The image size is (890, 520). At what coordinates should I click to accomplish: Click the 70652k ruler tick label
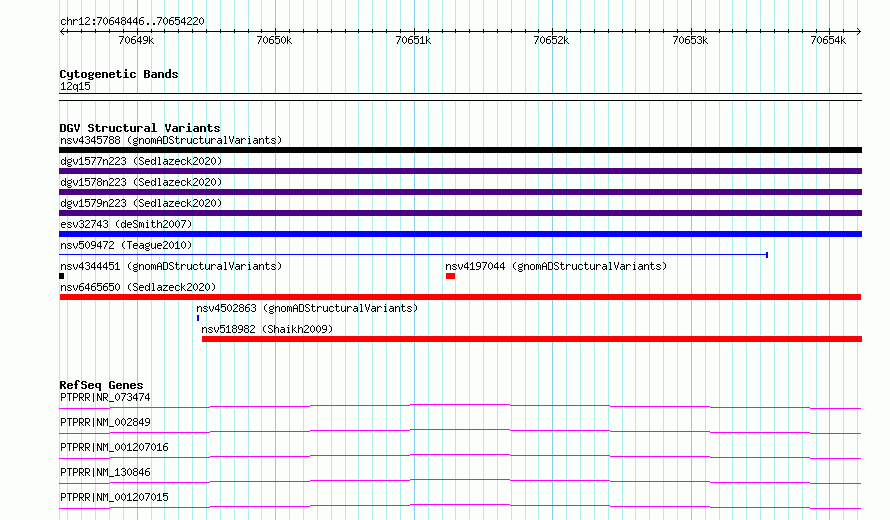pyautogui.click(x=551, y=40)
